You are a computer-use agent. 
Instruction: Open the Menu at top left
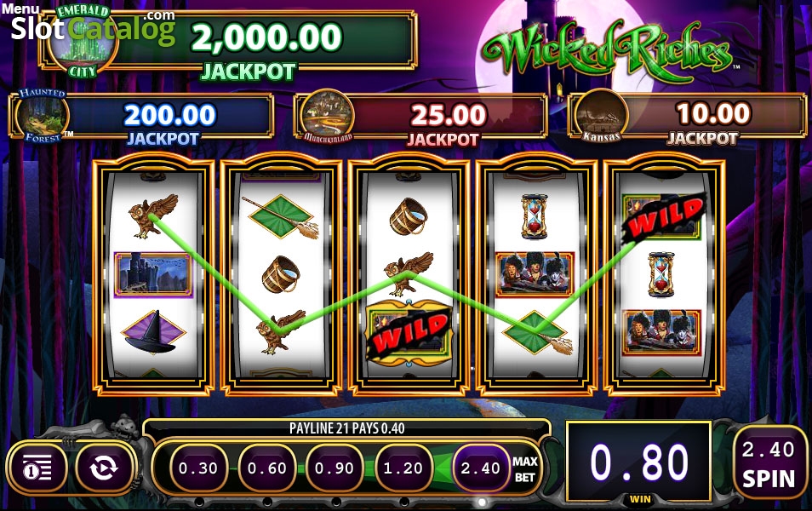[20, 9]
